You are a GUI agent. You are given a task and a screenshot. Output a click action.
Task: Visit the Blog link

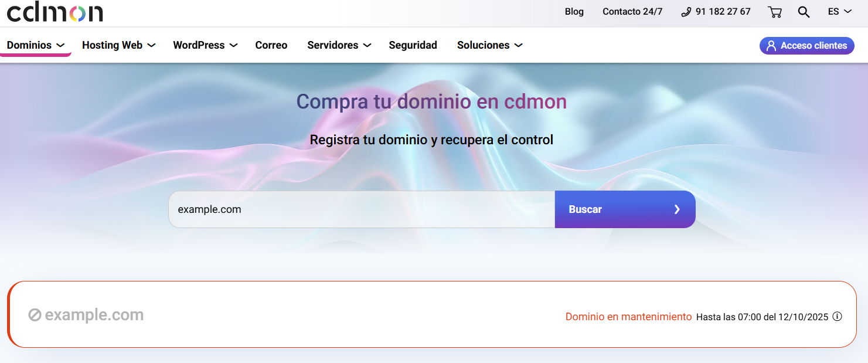(x=574, y=12)
